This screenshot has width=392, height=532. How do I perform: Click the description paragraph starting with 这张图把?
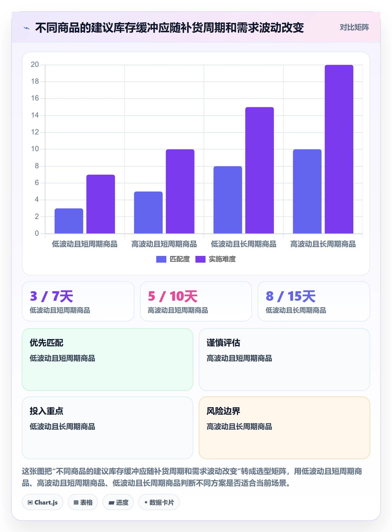[192, 477]
